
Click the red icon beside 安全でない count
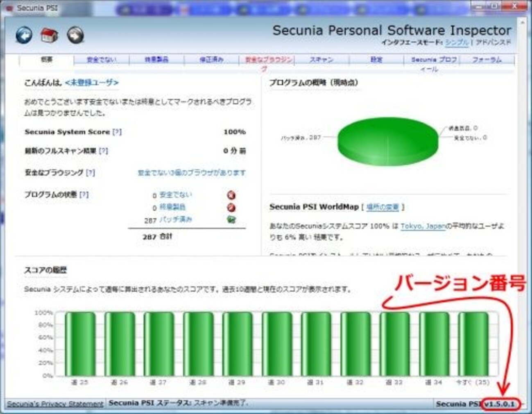(x=231, y=195)
